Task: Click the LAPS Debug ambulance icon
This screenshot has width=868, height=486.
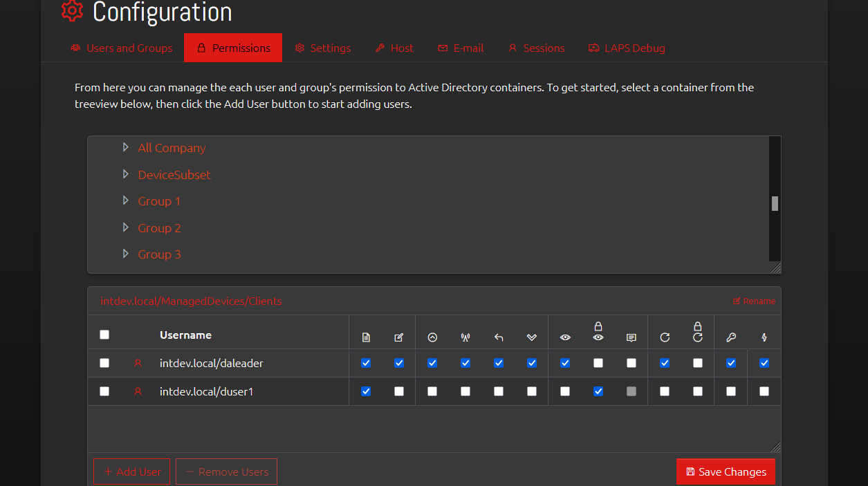Action: 594,48
